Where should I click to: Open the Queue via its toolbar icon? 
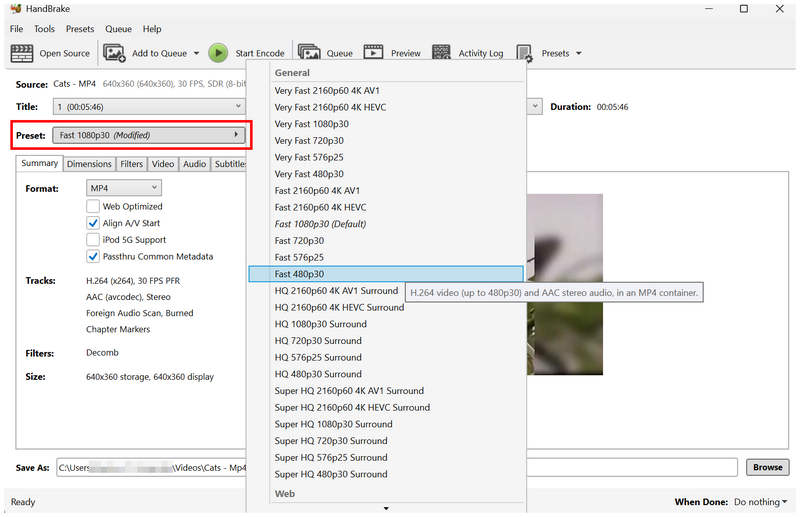309,53
